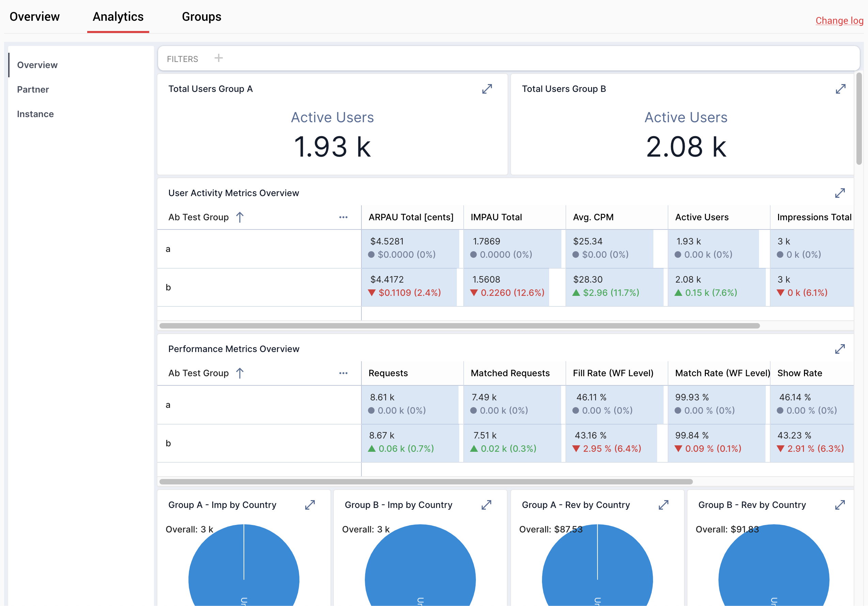Viewport: 868px width, 606px height.
Task: Expand the Total Users Group A widget
Action: coord(487,89)
